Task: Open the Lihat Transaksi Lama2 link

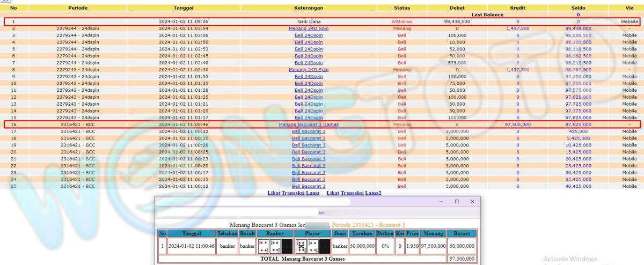Action: [x=354, y=193]
